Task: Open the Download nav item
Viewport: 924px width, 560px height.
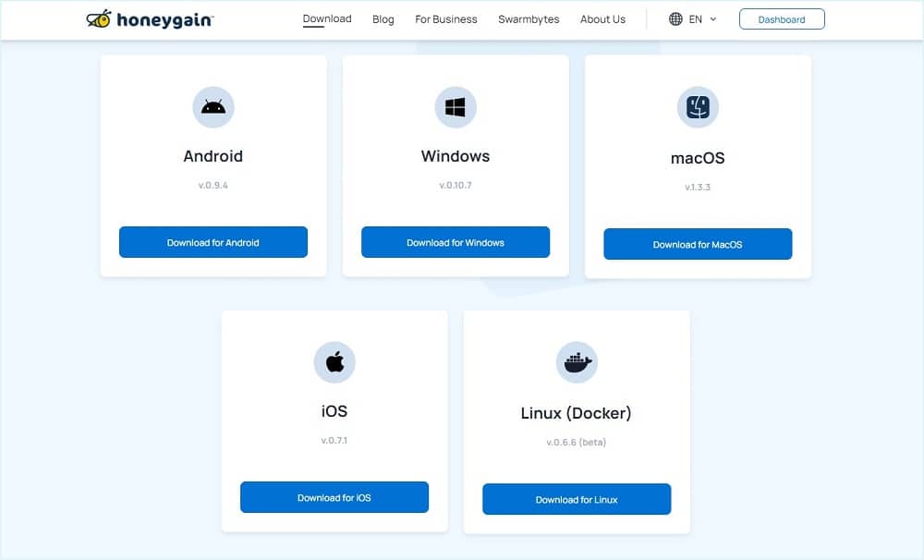Action: 327,18
